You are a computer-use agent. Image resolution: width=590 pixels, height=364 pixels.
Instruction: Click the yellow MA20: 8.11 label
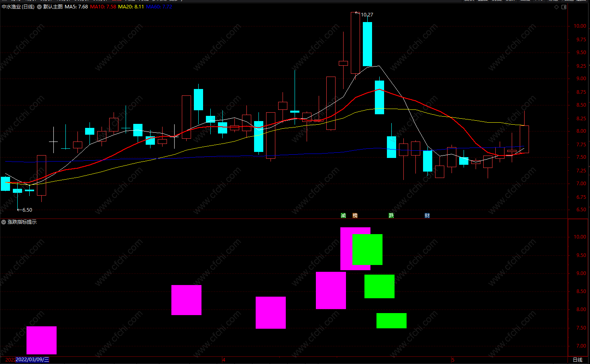[x=131, y=7]
